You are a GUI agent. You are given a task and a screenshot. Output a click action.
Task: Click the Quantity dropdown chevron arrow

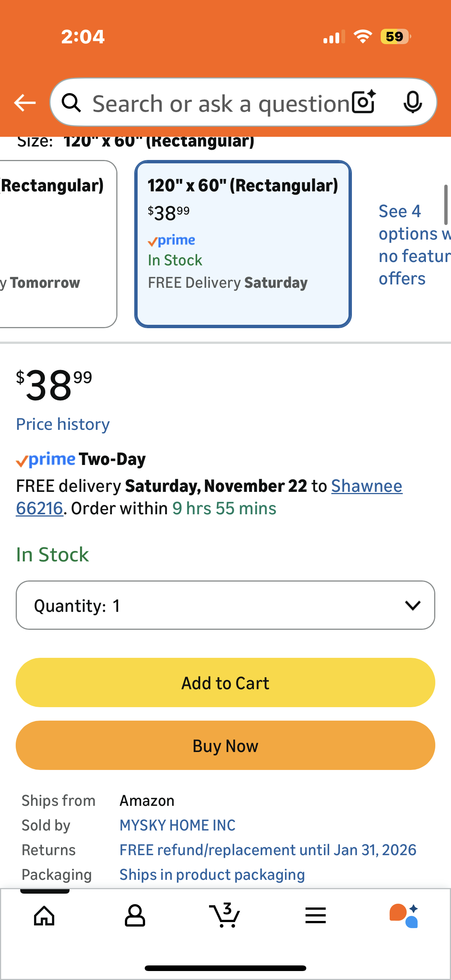point(412,605)
